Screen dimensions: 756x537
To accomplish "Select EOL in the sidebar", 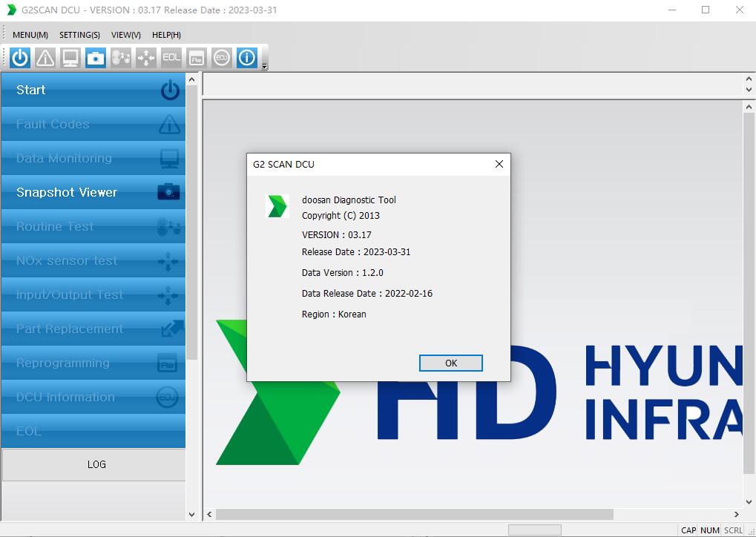I will coord(93,431).
